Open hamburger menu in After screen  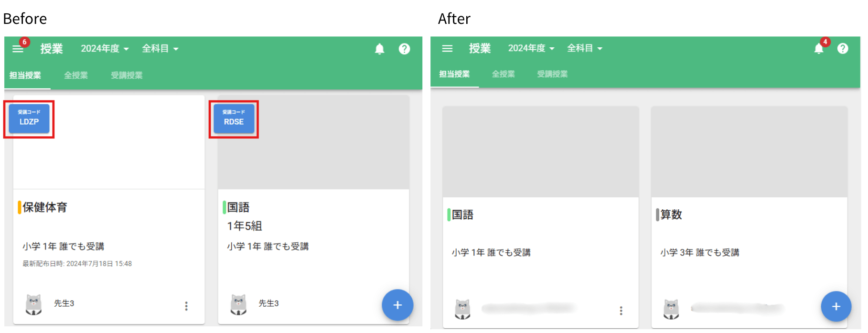[x=447, y=48]
